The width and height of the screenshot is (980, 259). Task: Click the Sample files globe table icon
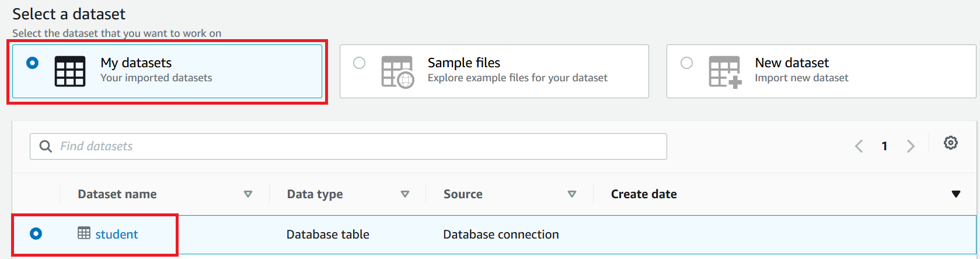[x=397, y=72]
